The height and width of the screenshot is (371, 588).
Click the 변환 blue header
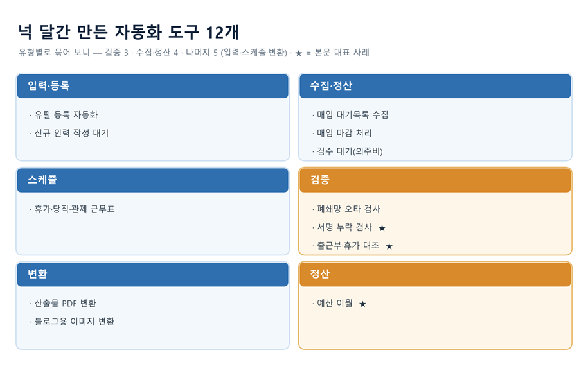tap(153, 274)
